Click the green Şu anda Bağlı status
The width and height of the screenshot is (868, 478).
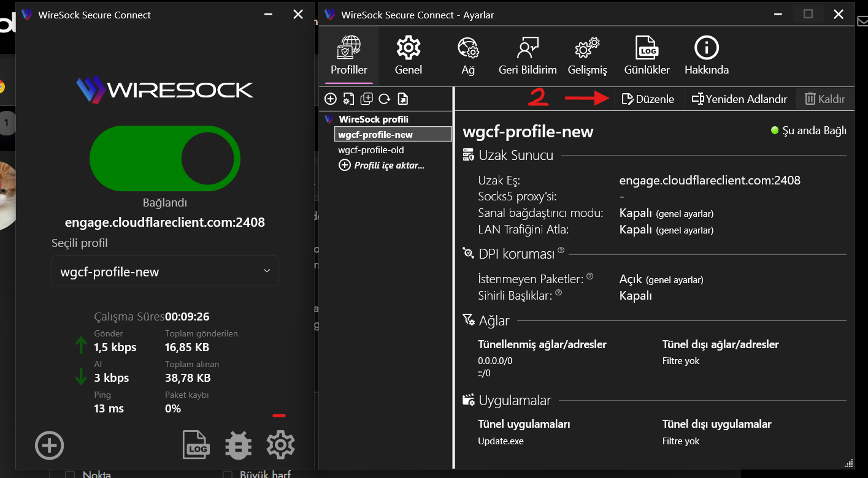coord(808,131)
